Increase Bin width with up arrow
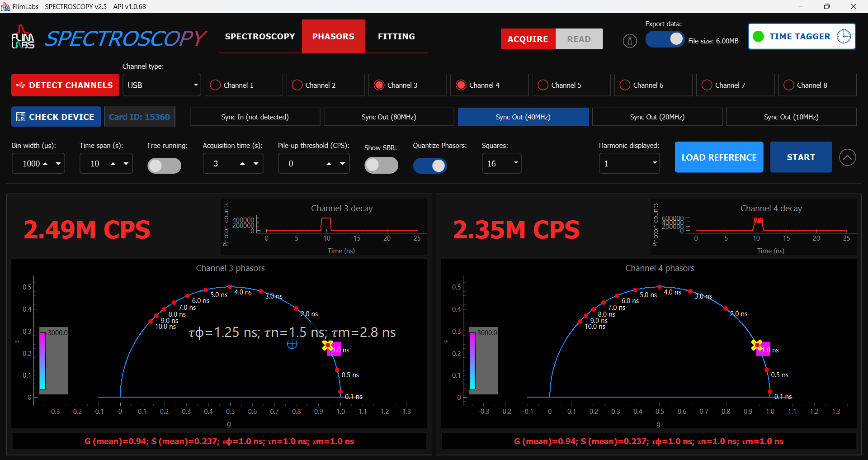The width and height of the screenshot is (868, 460). pyautogui.click(x=45, y=164)
